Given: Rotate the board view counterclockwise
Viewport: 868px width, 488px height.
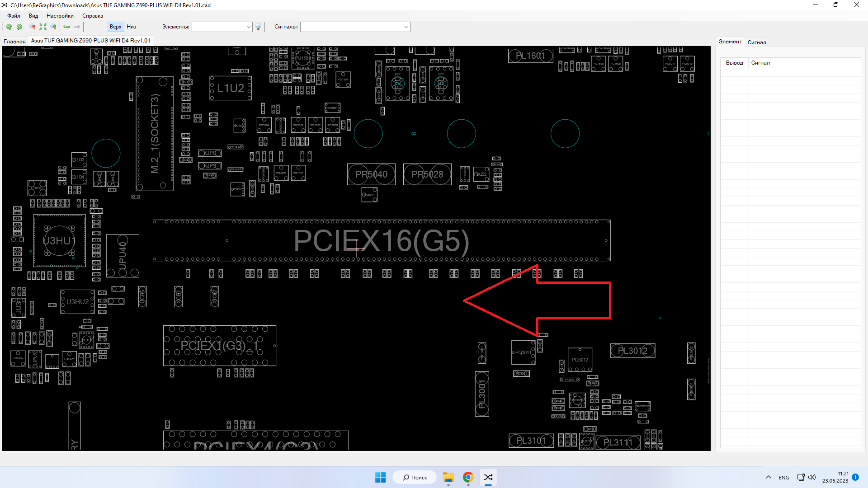Looking at the screenshot, I should (9, 27).
